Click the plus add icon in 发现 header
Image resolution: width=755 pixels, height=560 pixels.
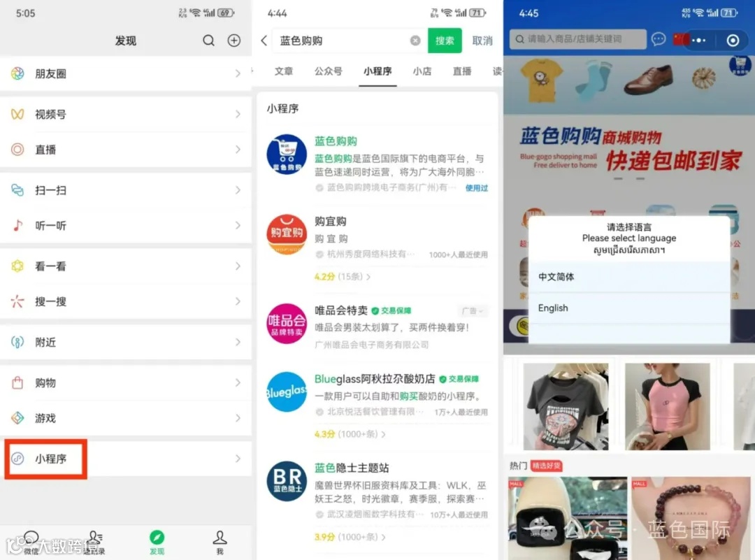(x=234, y=41)
